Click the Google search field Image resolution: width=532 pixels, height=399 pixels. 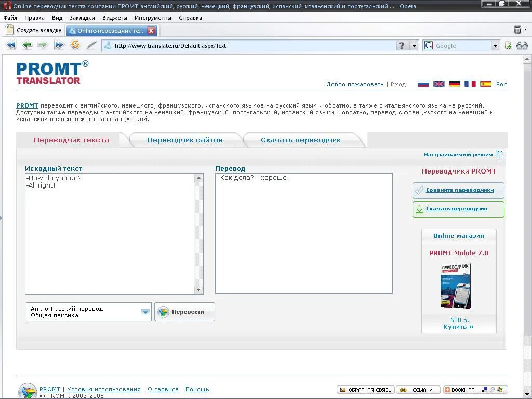pyautogui.click(x=462, y=46)
